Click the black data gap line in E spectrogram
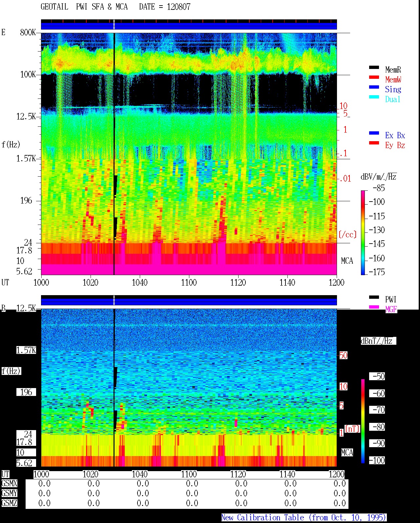Image resolution: width=420 pixels, height=523 pixels. tap(114, 154)
